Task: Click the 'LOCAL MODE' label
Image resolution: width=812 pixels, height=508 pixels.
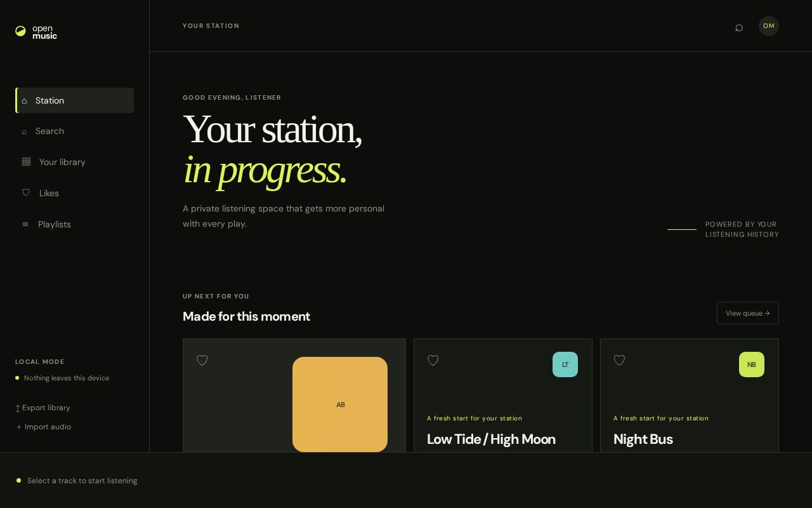Action: [x=40, y=361]
